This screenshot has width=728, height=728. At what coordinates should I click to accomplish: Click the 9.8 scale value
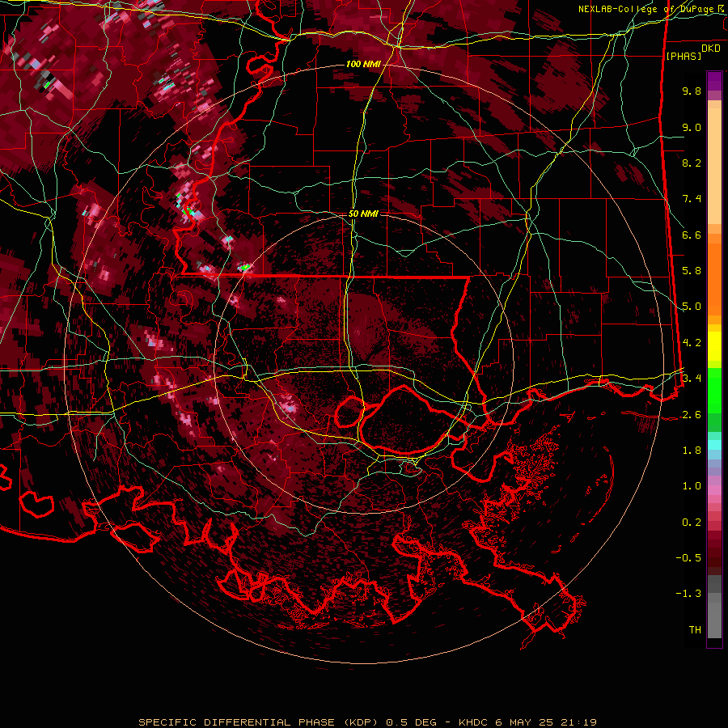(692, 91)
